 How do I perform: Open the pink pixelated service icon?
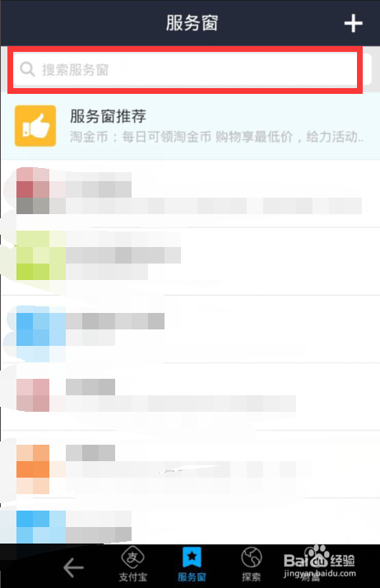tap(33, 395)
